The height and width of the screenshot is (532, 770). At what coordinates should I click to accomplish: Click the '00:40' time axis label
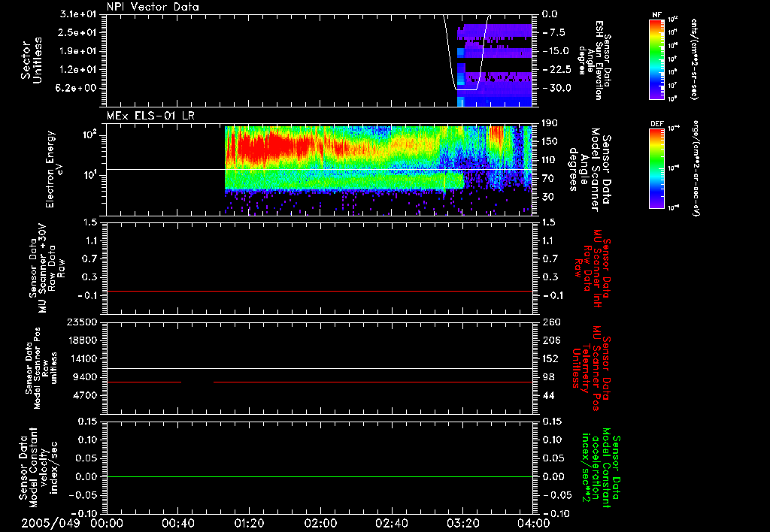[x=177, y=523]
